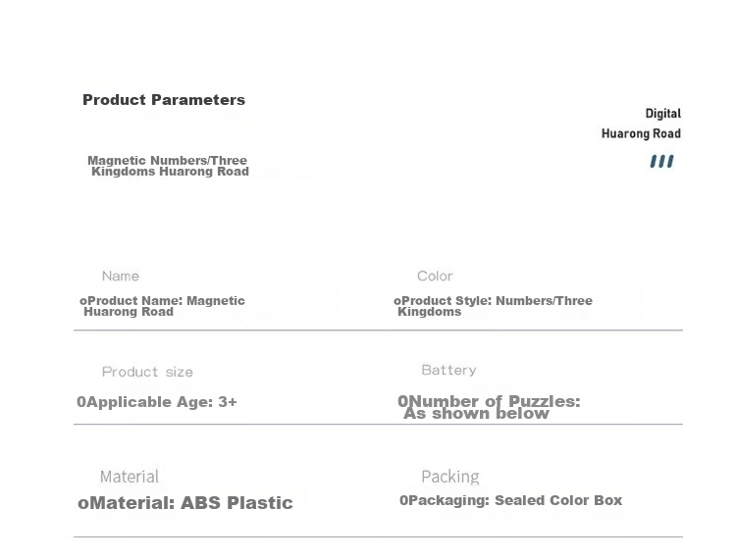Click the Huarong Road title text
The width and height of the screenshot is (736, 560).
pyautogui.click(x=641, y=133)
